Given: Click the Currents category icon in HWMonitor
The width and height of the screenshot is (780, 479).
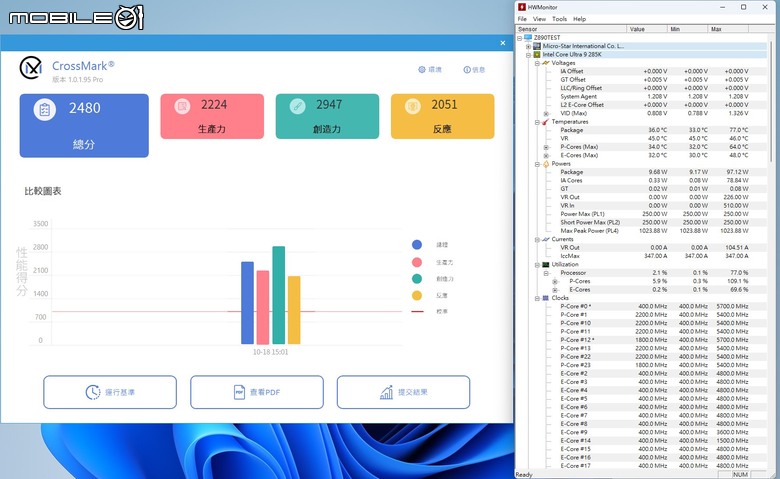Looking at the screenshot, I should pos(546,239).
